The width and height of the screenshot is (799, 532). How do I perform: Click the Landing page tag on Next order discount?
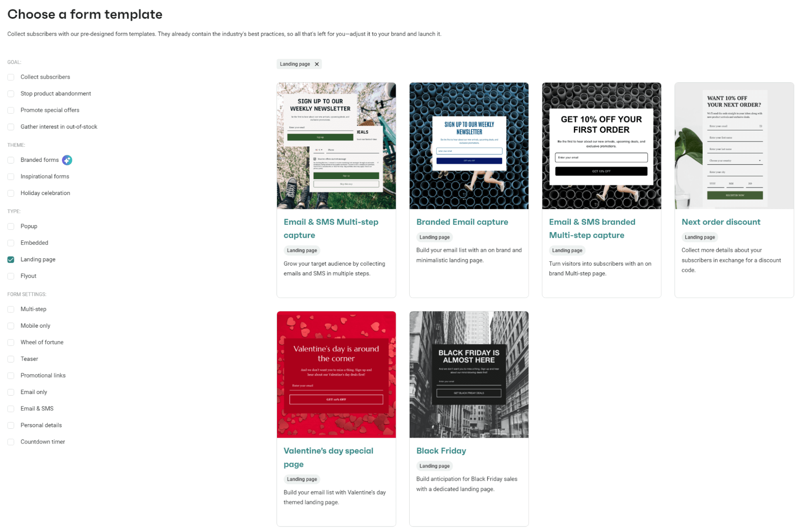pos(700,237)
